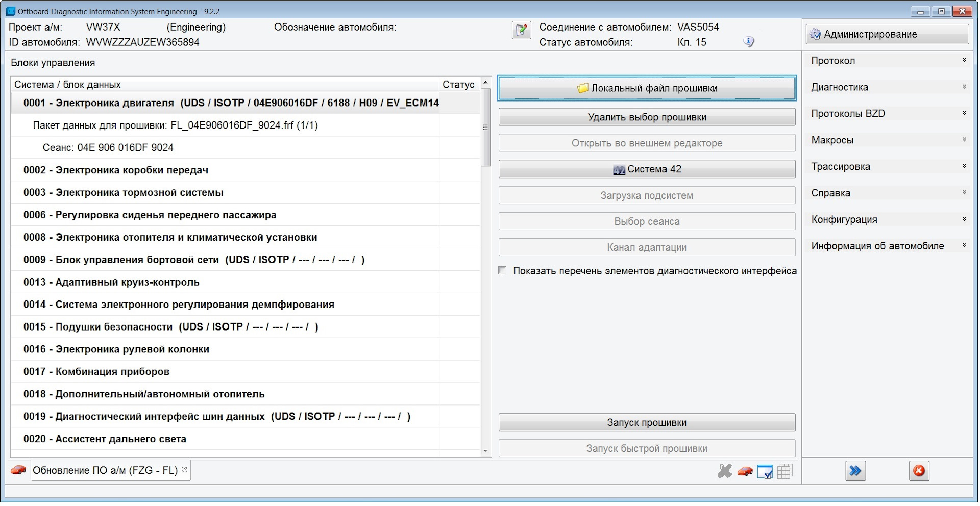Screen dimensions: 980x506
Task: Click the vehicle ID WVWZZZAUZEW365894
Action: [x=143, y=42]
